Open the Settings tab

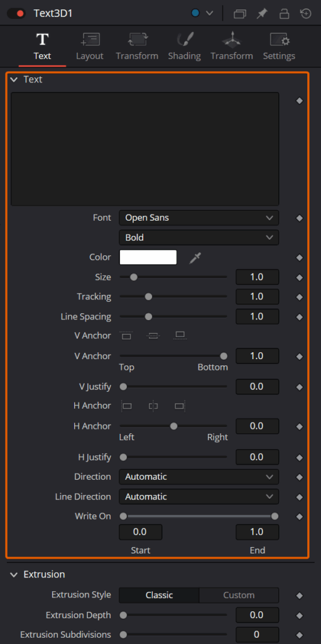click(279, 47)
